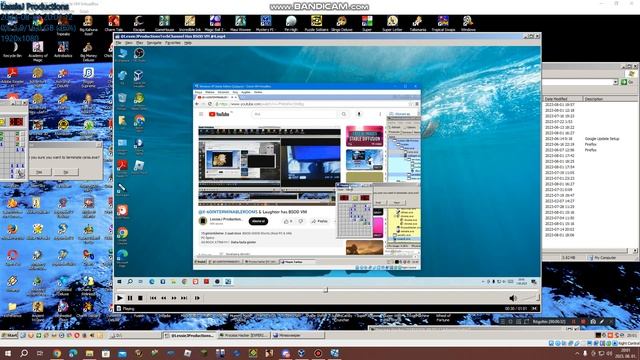Launch Talismania from the desktop

pyautogui.click(x=418, y=24)
